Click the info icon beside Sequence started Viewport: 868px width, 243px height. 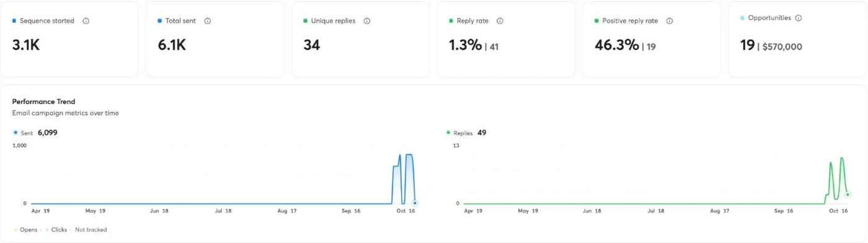[86, 21]
